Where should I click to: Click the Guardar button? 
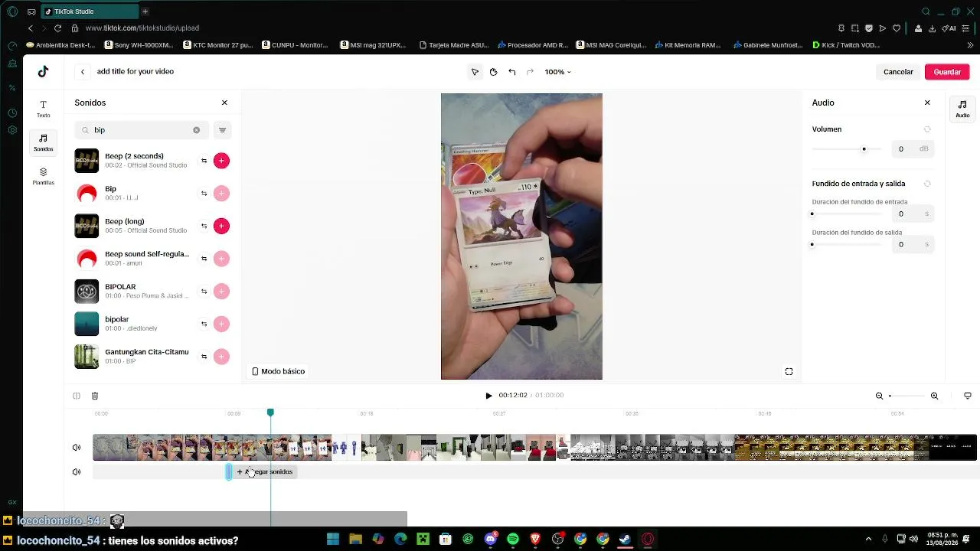point(947,72)
